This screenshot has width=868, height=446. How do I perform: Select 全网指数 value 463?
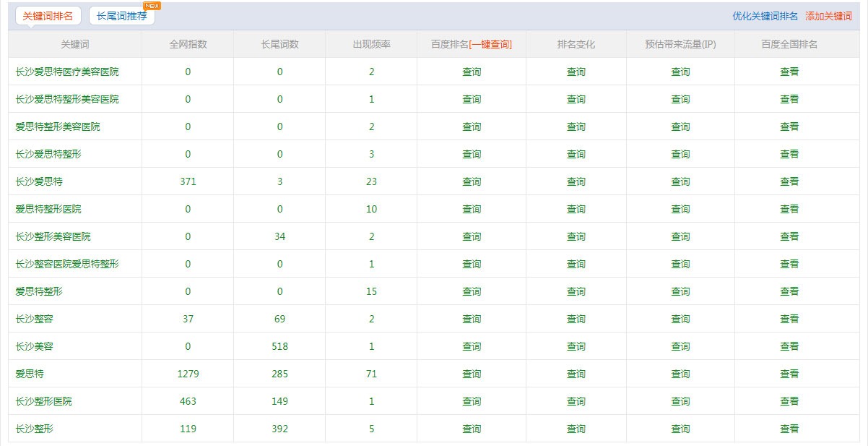click(188, 401)
